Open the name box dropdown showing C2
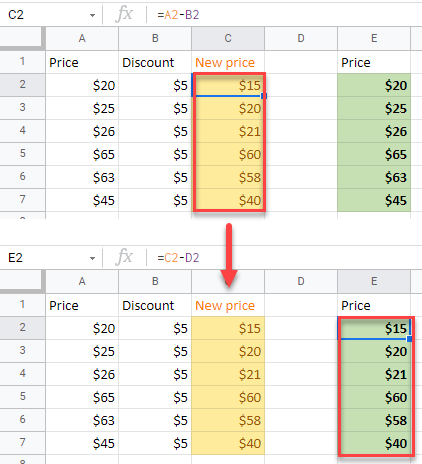This screenshot has width=422, height=464. [x=92, y=15]
